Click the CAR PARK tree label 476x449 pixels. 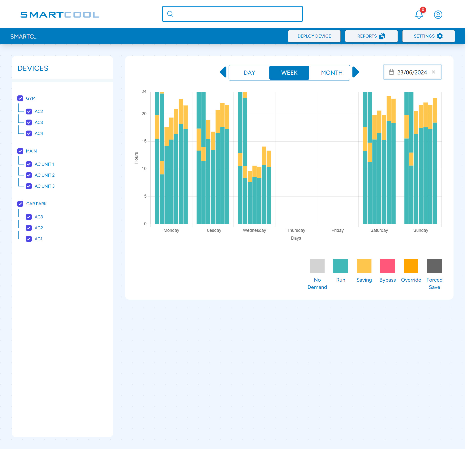[36, 204]
